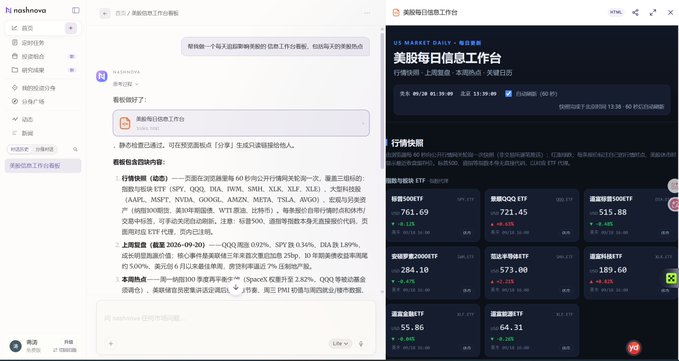Go to 首页 in the breadcrumb
The width and height of the screenshot is (679, 361).
pos(120,13)
